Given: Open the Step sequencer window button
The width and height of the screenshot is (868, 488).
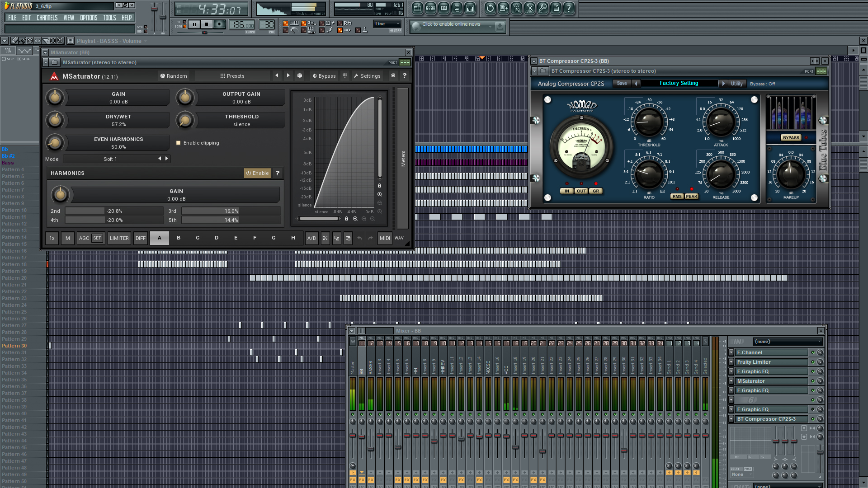Looking at the screenshot, I should (430, 8).
